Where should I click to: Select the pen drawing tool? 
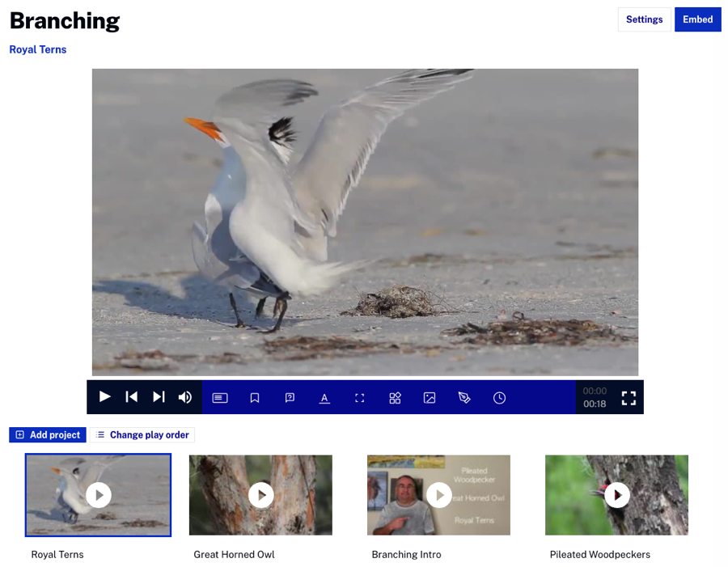click(464, 398)
